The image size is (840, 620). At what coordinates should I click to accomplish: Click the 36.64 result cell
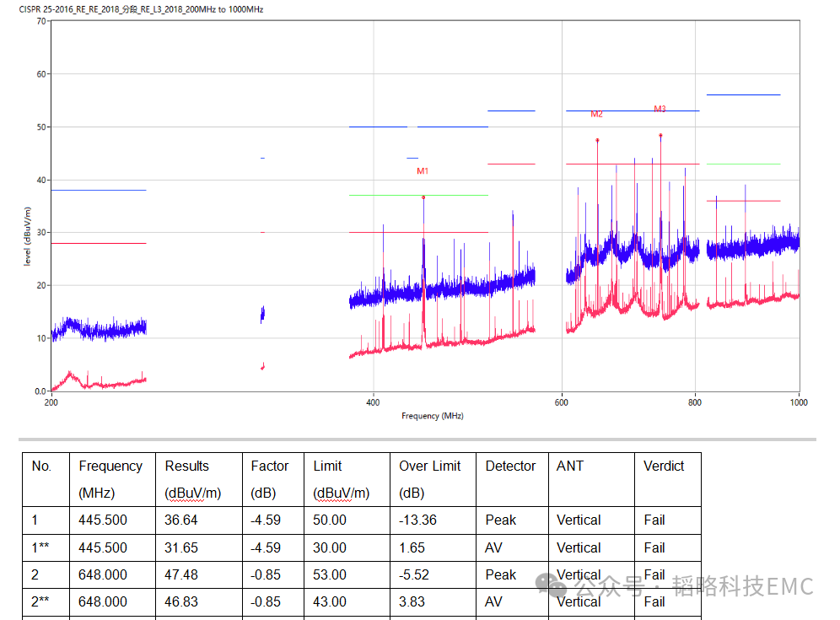180,520
